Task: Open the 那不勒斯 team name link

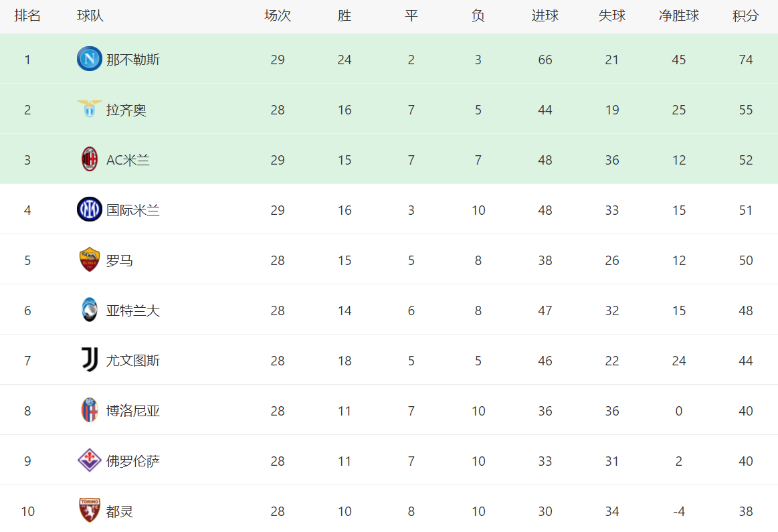Action: [133, 60]
